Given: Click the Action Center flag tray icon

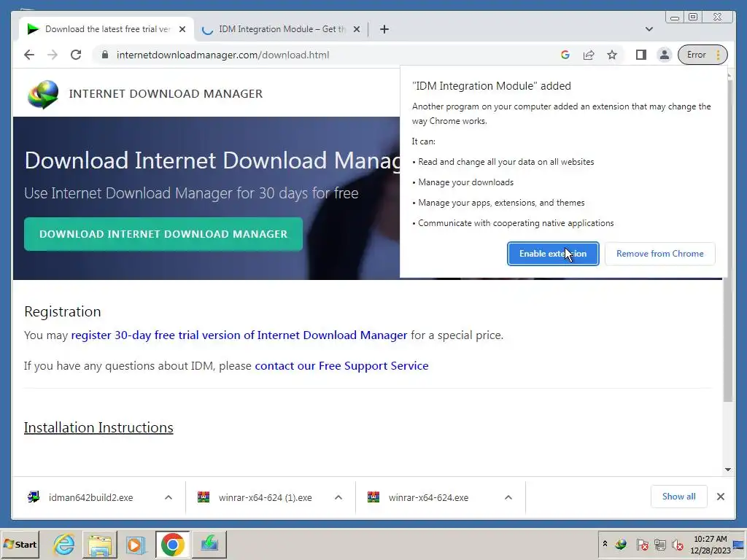Looking at the screenshot, I should click(x=642, y=544).
